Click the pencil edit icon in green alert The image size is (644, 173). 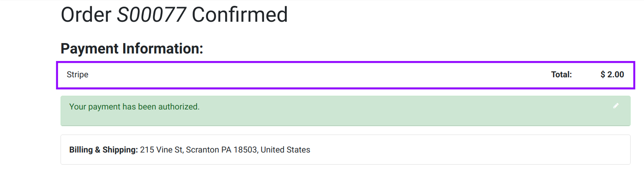click(x=616, y=106)
